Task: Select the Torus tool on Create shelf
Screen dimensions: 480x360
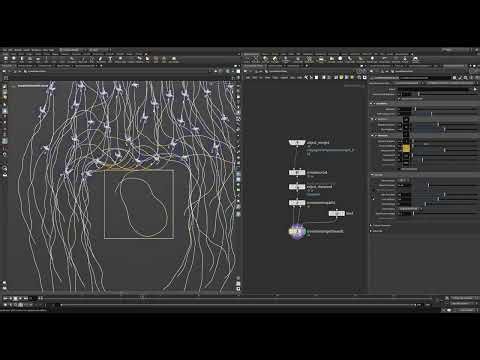Action: tap(30, 59)
